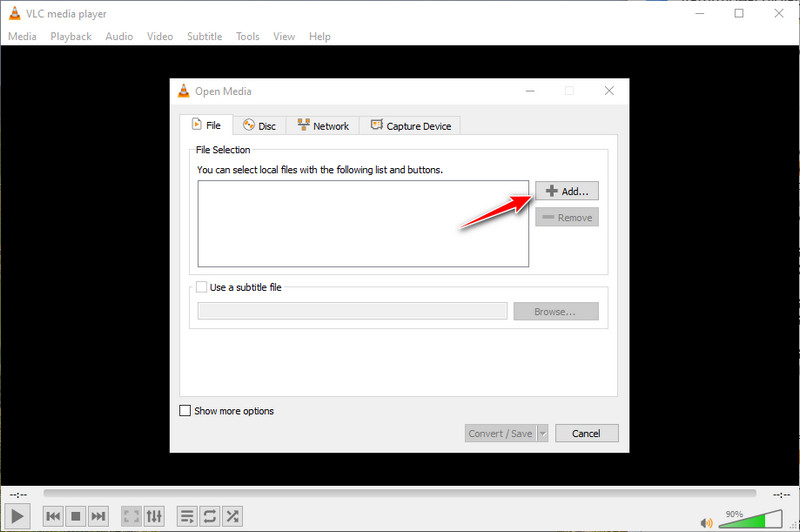800x532 pixels.
Task: Toggle the loop playback icon
Action: pyautogui.click(x=210, y=516)
